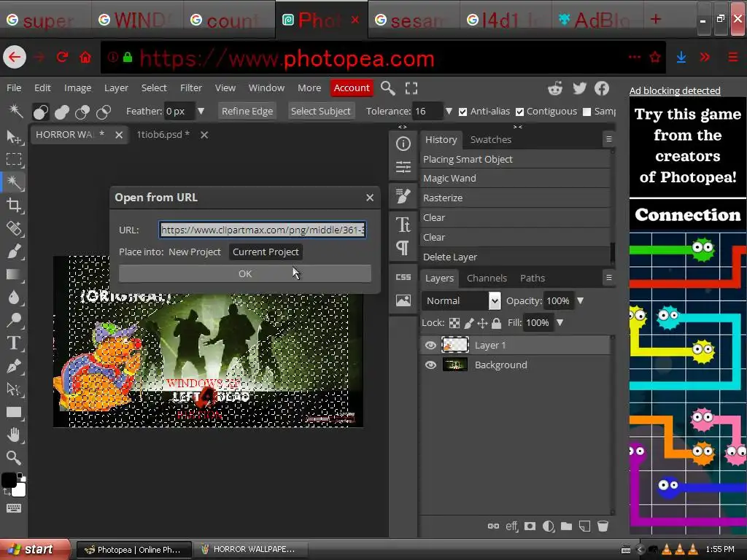The image size is (747, 560).
Task: Toggle Sample all layers checkbox
Action: click(587, 112)
